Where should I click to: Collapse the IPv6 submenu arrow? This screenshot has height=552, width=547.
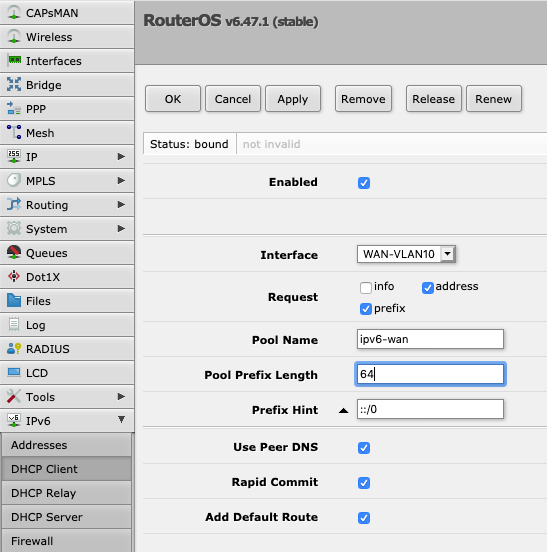(121, 419)
